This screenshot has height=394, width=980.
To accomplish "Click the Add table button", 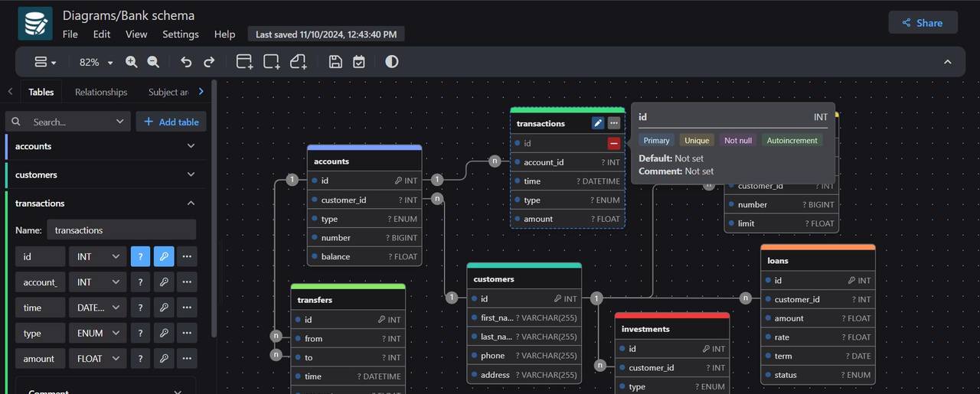I will pyautogui.click(x=171, y=122).
